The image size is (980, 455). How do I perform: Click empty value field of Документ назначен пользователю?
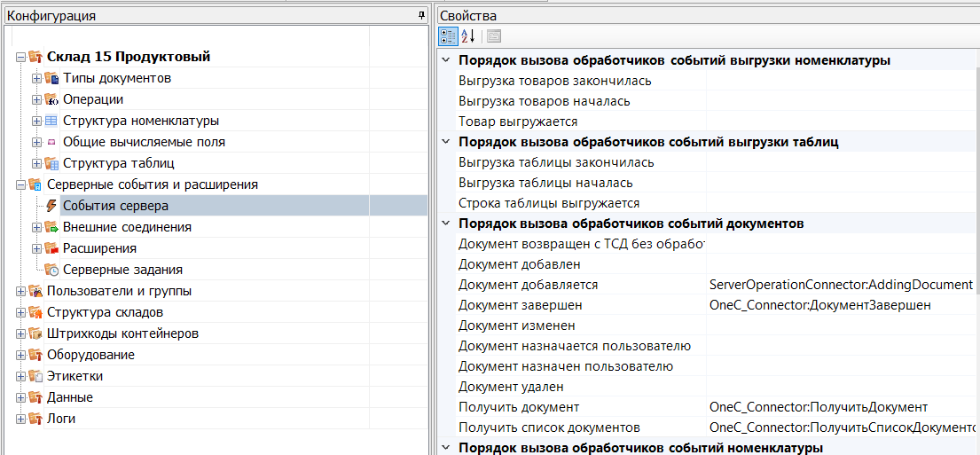click(x=841, y=366)
